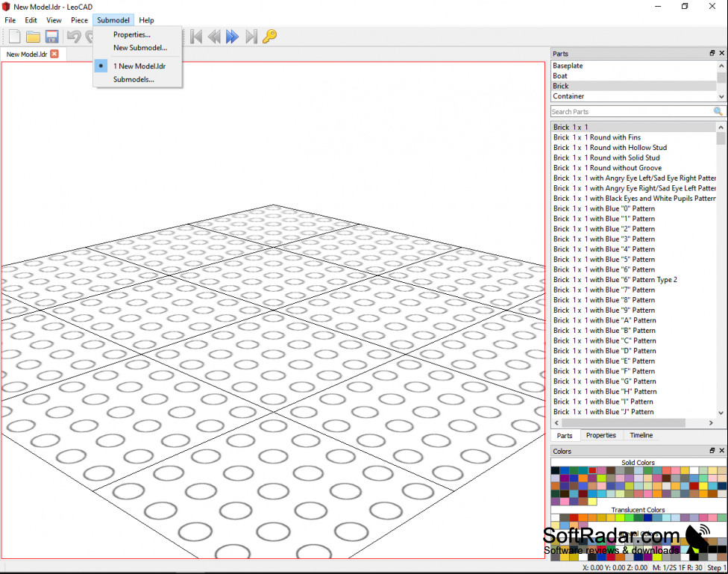
Task: Click the New Model toolbar icon
Action: [x=14, y=37]
